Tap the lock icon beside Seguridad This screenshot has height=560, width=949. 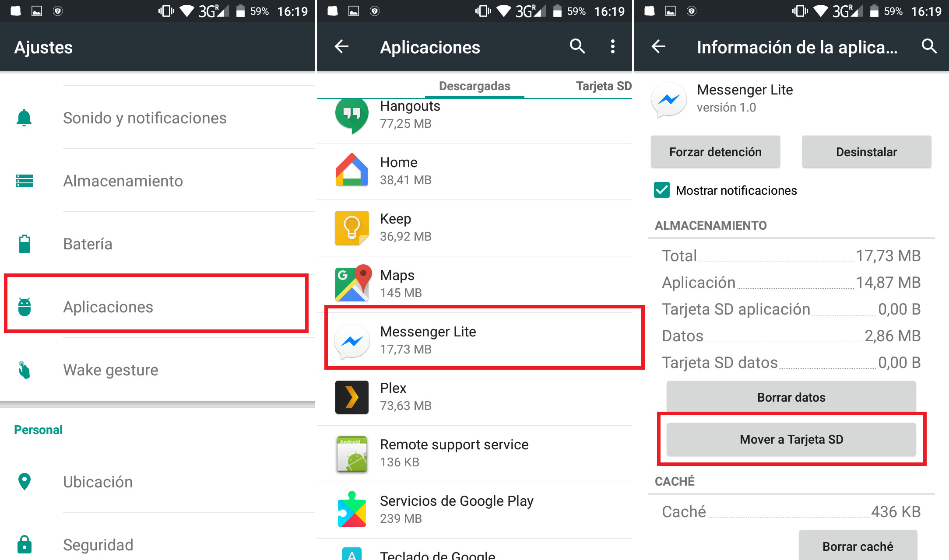click(x=25, y=545)
